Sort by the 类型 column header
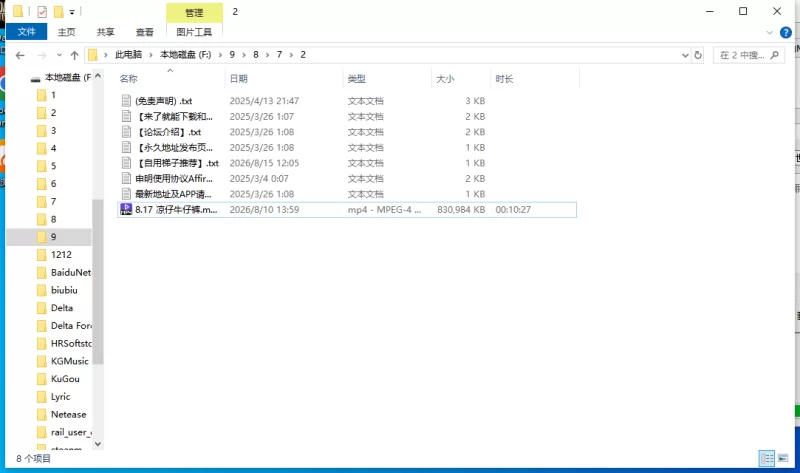The height and width of the screenshot is (473, 800). tap(356, 79)
